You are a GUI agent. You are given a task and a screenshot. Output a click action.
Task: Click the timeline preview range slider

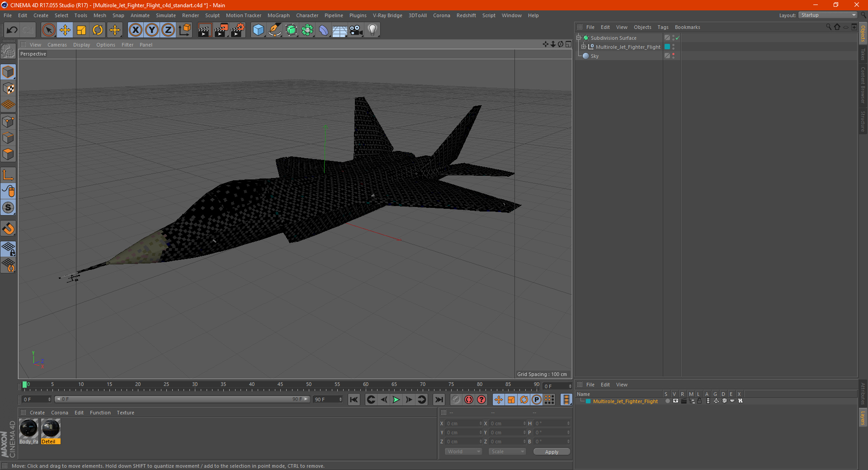point(182,399)
